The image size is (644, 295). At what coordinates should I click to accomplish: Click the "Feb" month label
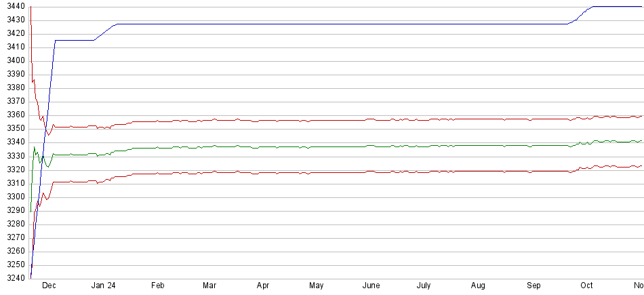[158, 286]
